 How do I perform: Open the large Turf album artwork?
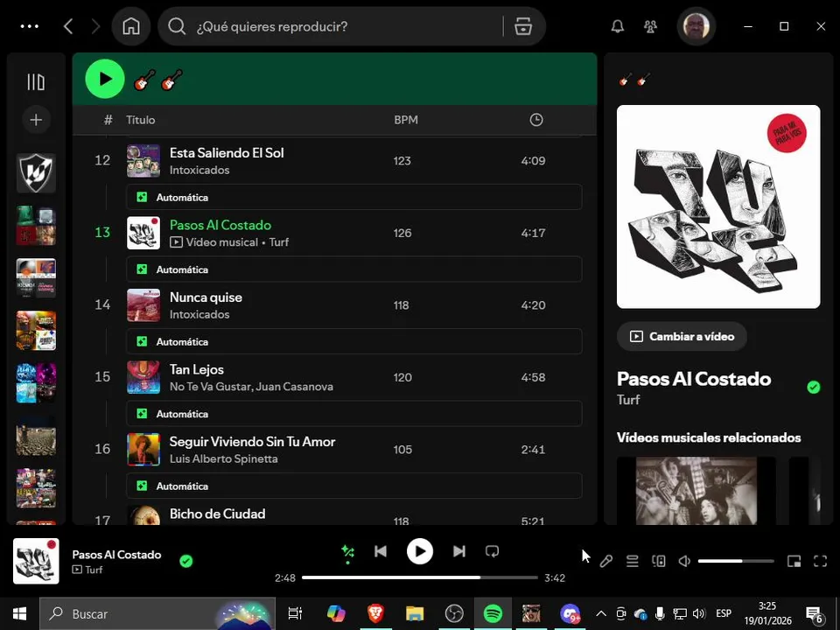tap(718, 206)
